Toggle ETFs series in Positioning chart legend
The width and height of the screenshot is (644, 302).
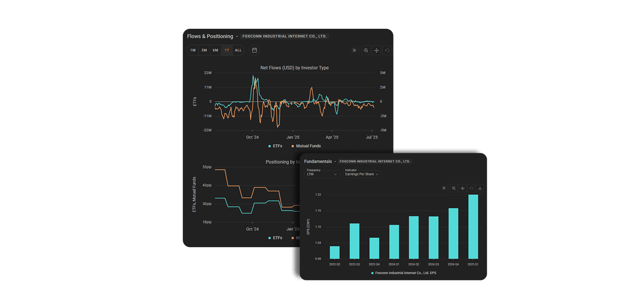point(275,238)
